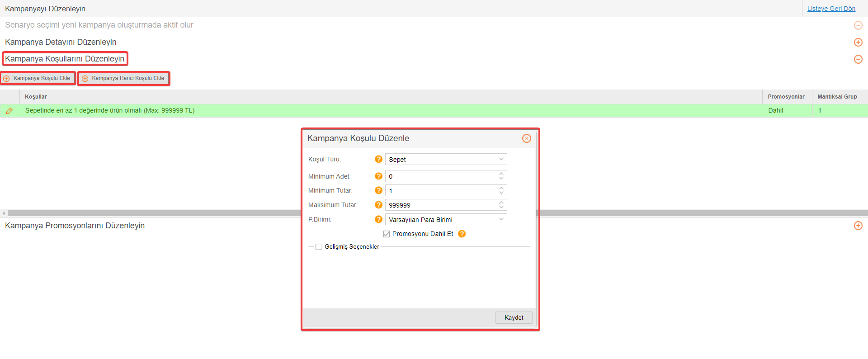The height and width of the screenshot is (359, 868).
Task: Close the Kampanya Koşulu Düzenle dialog
Action: (x=527, y=138)
